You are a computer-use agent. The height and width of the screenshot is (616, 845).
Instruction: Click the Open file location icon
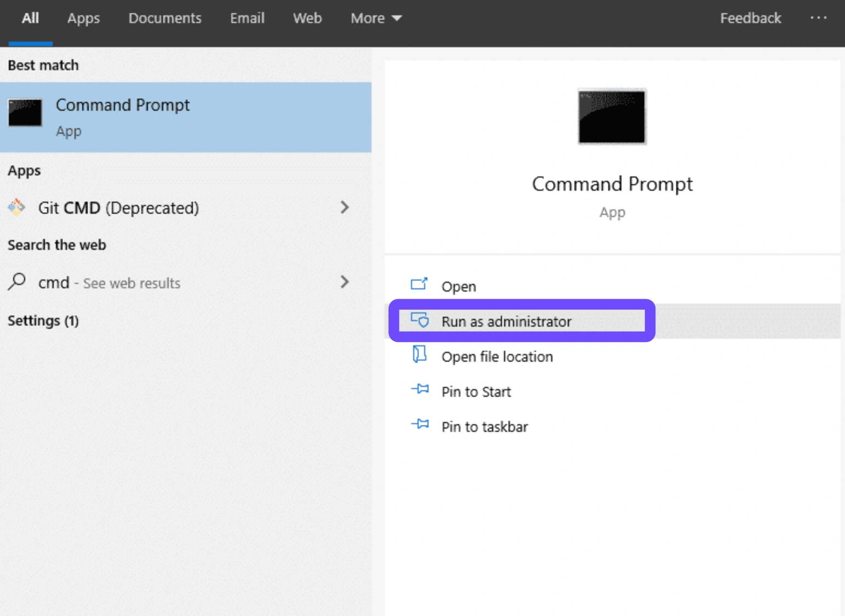click(419, 355)
